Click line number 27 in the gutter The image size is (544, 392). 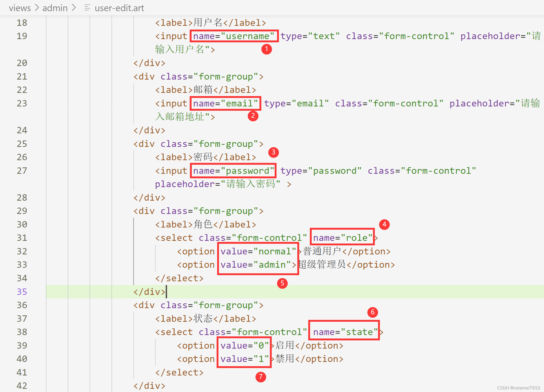(22, 171)
